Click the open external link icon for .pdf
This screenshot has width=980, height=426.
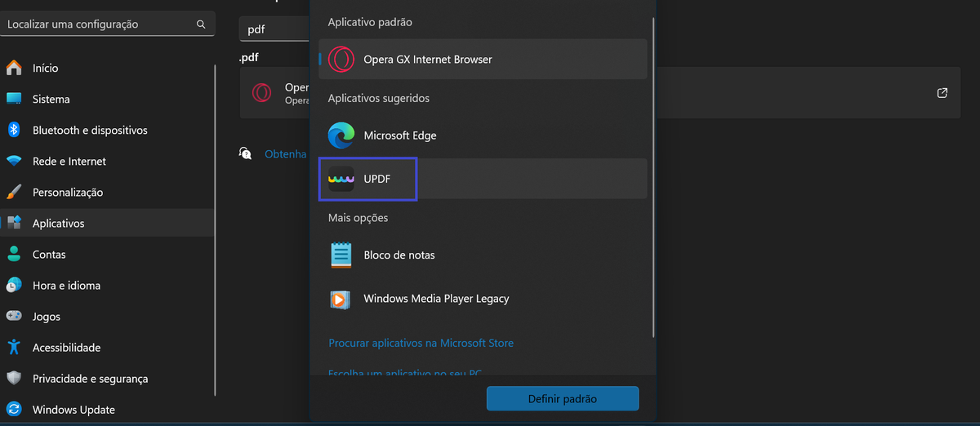coord(942,93)
